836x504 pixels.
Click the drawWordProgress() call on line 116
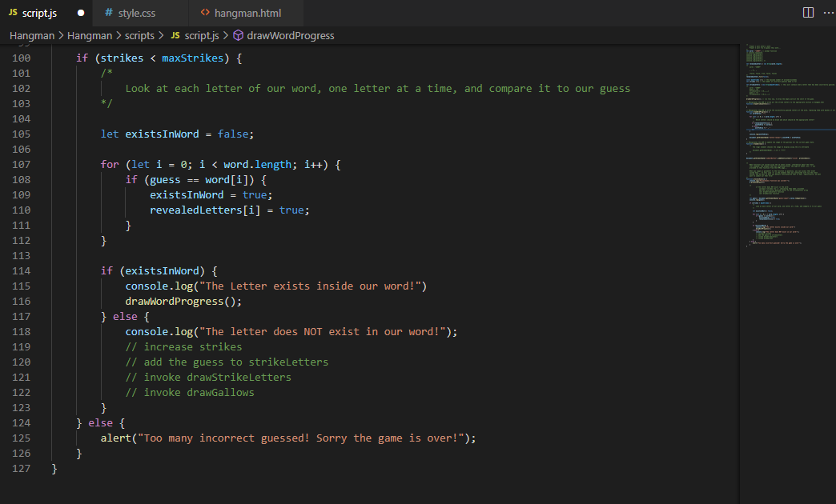(176, 301)
